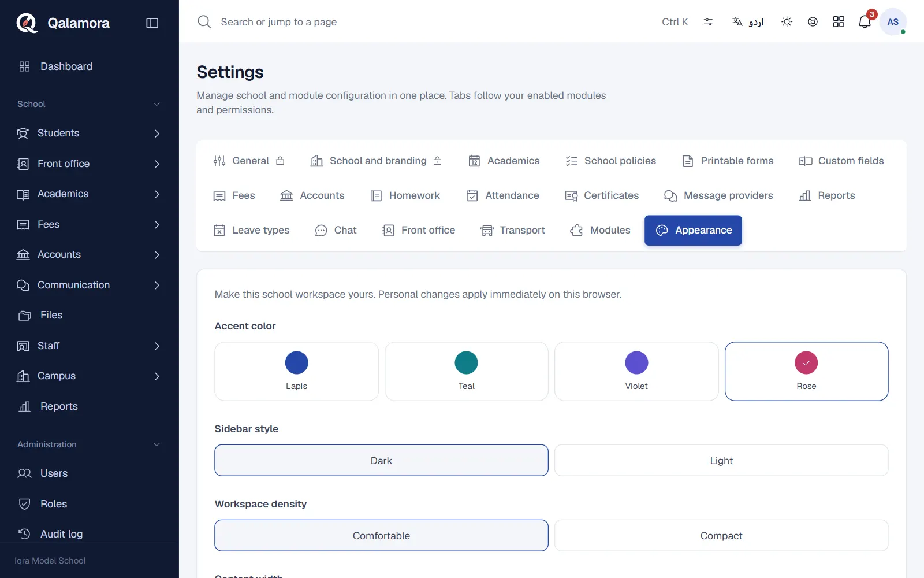Choose Compact workspace density
Screen dimensions: 924x578
tap(721, 536)
